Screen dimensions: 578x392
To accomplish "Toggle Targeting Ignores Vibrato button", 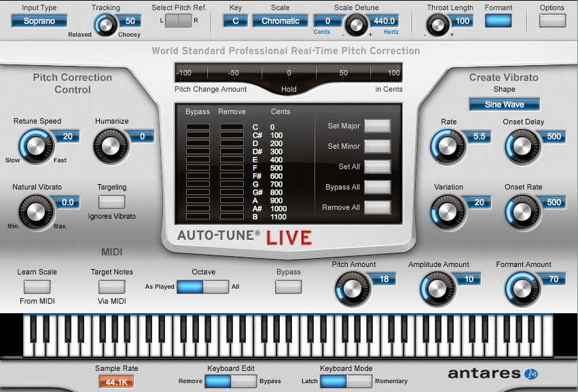I will pos(111,202).
